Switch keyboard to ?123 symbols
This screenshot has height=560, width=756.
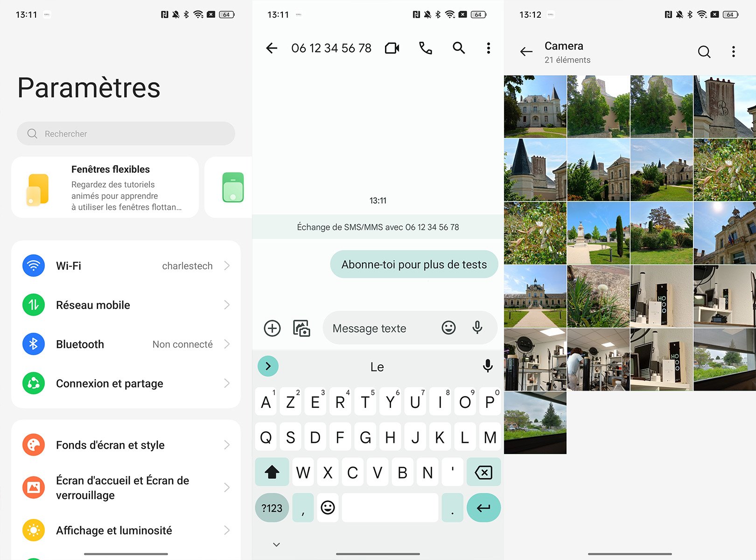click(272, 507)
